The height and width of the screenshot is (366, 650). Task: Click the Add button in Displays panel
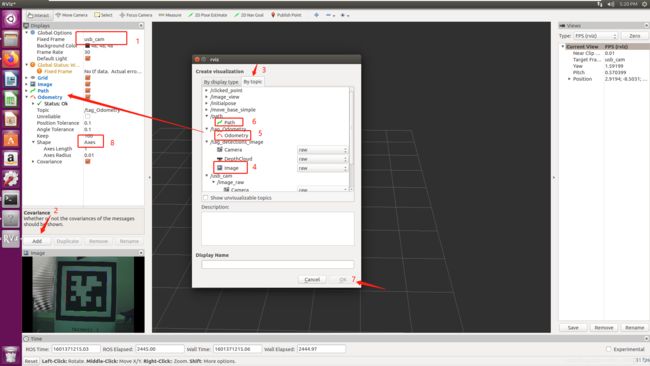(x=37, y=241)
